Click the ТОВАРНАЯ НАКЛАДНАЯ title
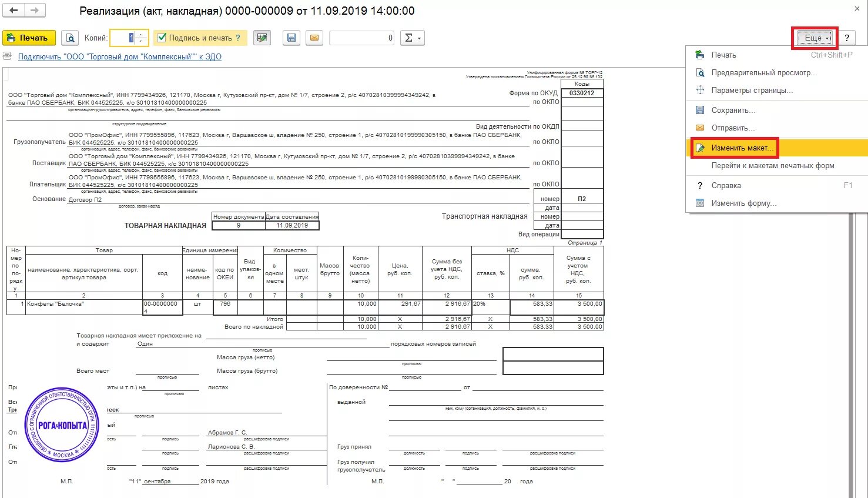Image resolution: width=868 pixels, height=498 pixels. coord(165,226)
